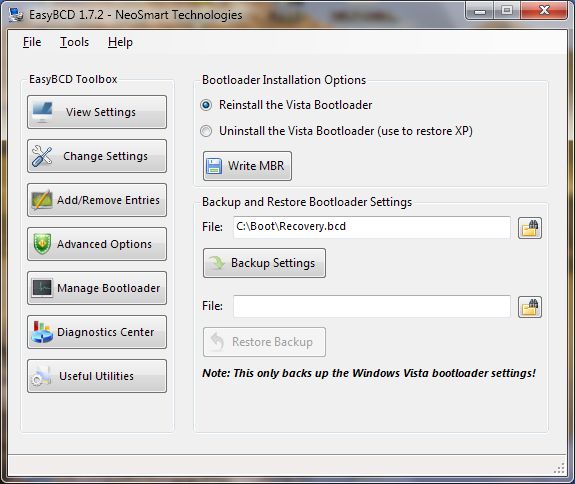Open the File menu
This screenshot has height=484, width=575.
32,42
